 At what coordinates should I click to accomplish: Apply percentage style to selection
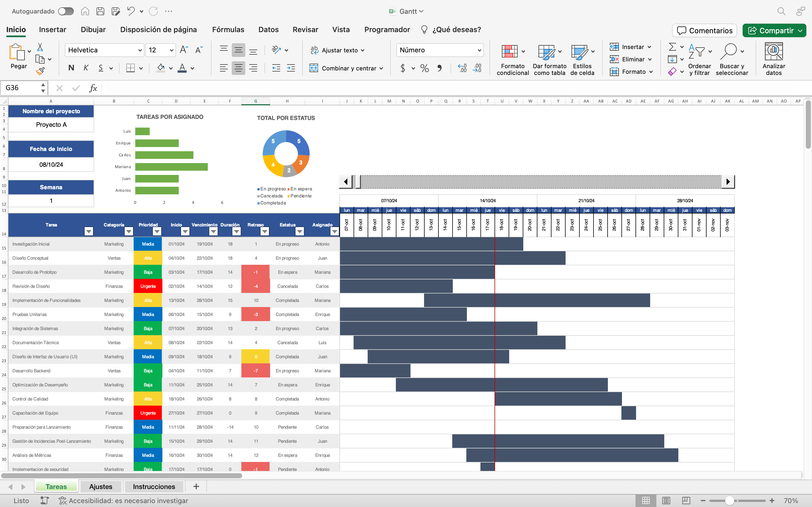pos(424,68)
